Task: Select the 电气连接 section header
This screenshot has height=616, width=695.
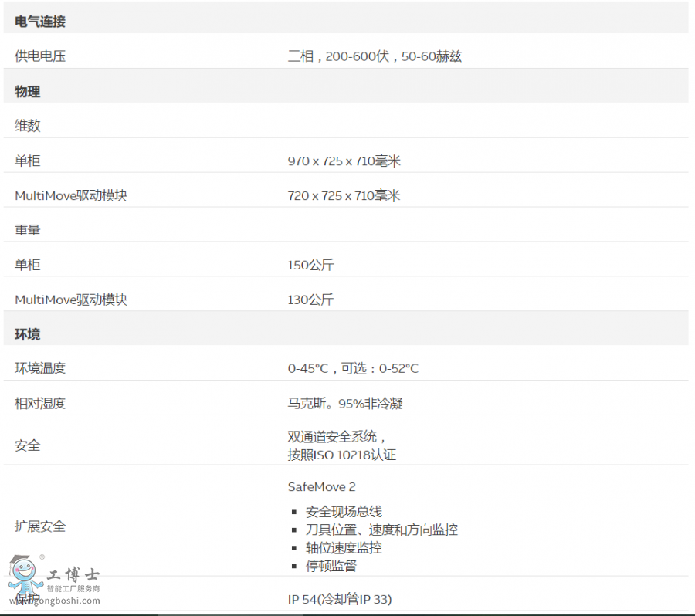Action: (x=40, y=22)
